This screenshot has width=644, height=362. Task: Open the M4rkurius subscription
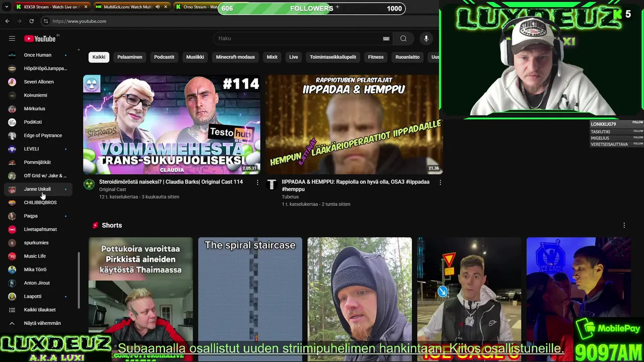38,109
